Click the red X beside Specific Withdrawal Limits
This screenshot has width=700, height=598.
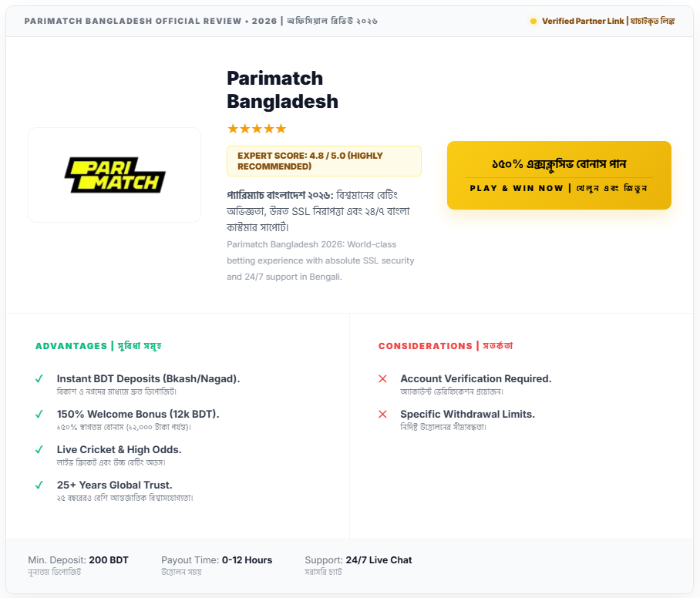tap(382, 415)
